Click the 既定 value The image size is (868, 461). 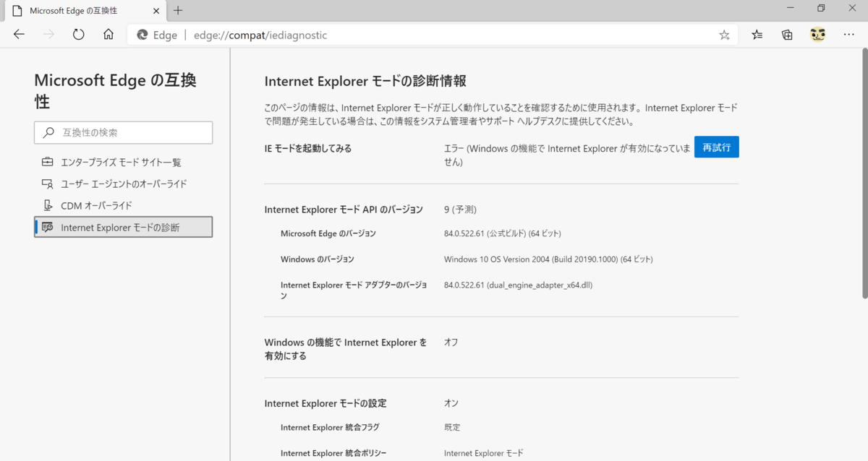pyautogui.click(x=452, y=427)
